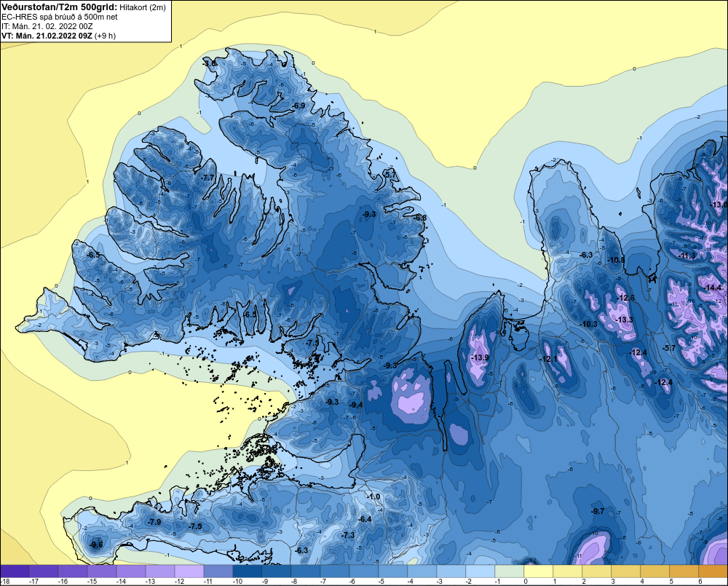Click the -6.8 temperature label
The height and width of the screenshot is (586, 728).
click(x=420, y=218)
